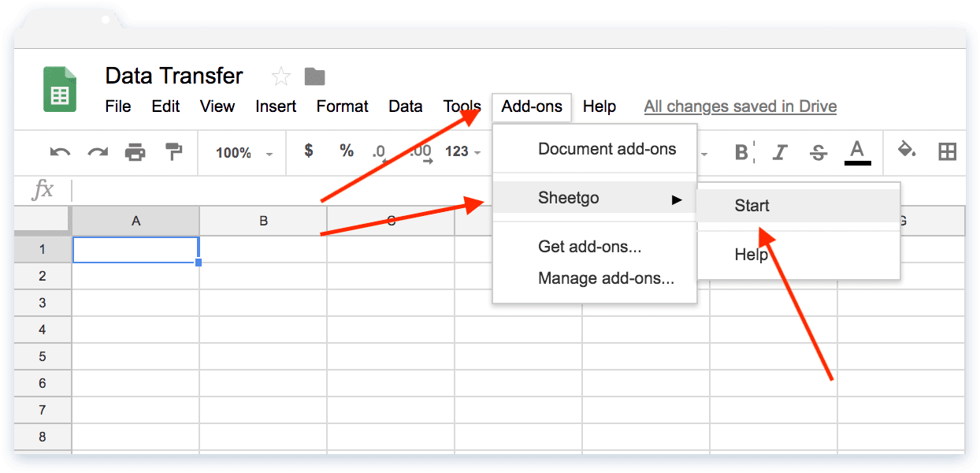Click the select-all corner box
The image size is (980, 473).
(x=43, y=221)
